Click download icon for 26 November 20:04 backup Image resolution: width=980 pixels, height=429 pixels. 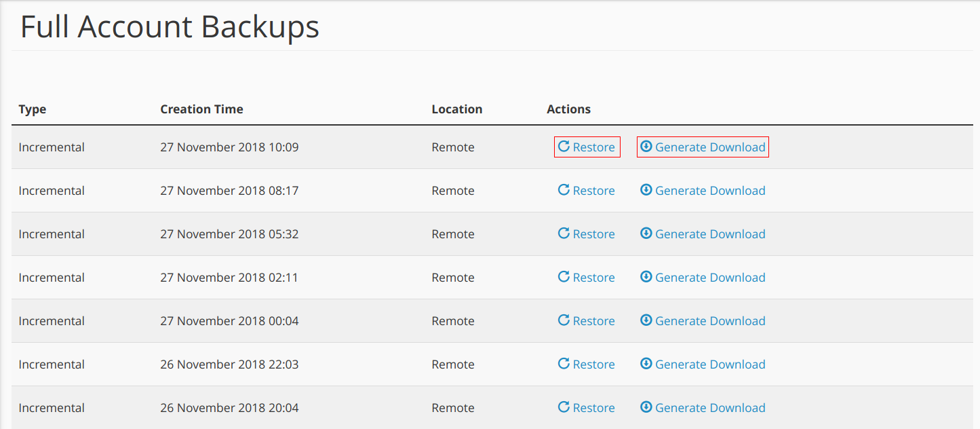646,407
